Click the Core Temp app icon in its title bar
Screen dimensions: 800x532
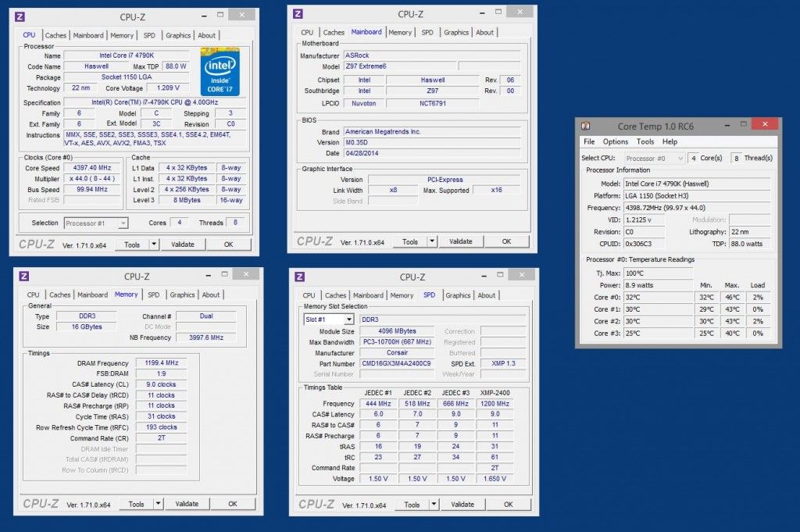[586, 126]
